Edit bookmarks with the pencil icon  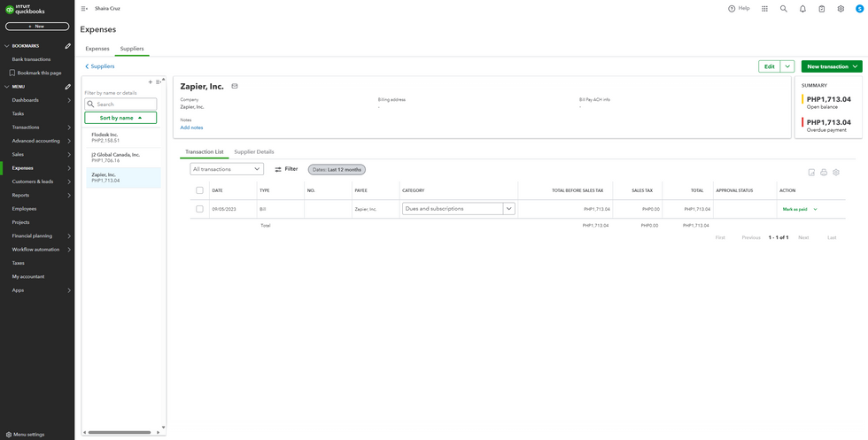pyautogui.click(x=67, y=46)
